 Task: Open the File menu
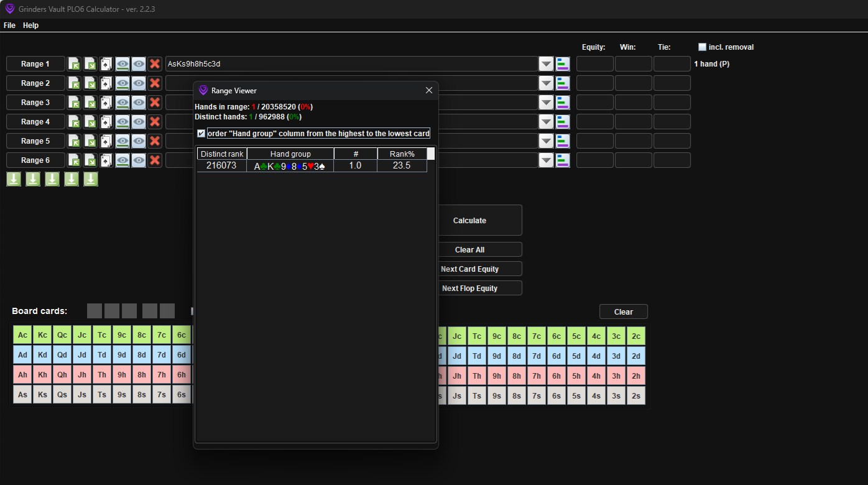pos(9,25)
